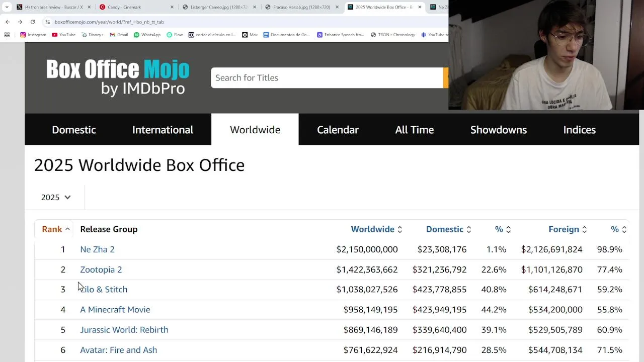Close the Candy - Cinemark tab
This screenshot has width=644, height=362.
[x=172, y=7]
